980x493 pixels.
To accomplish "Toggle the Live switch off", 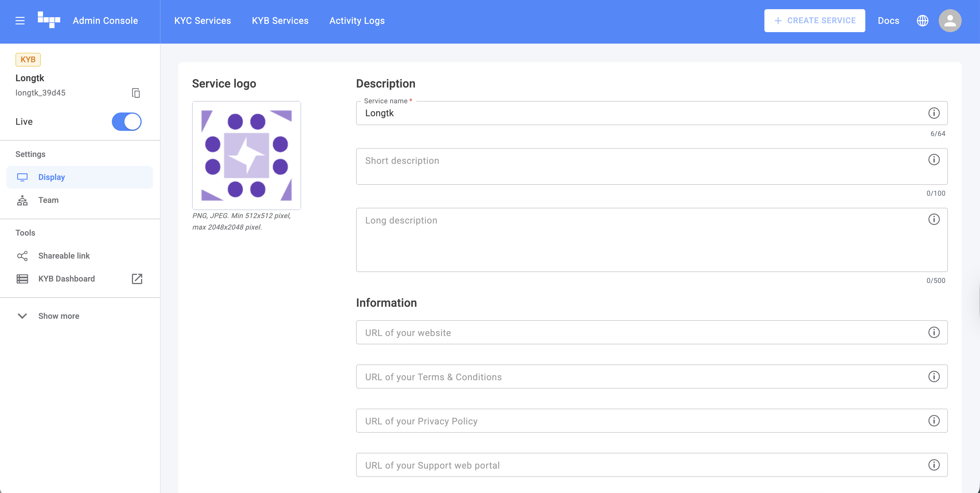I will coord(127,122).
